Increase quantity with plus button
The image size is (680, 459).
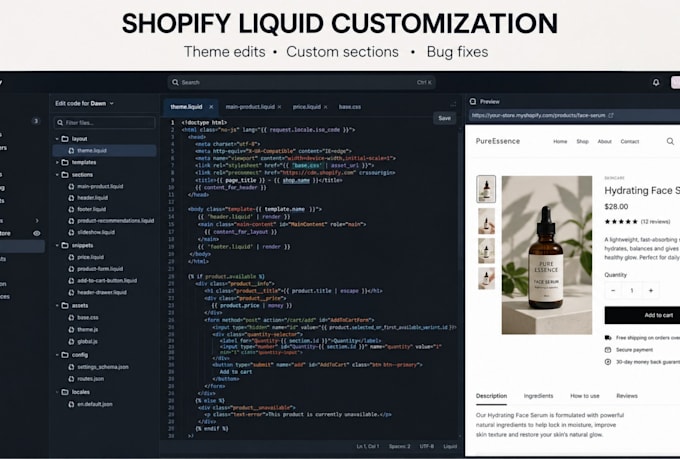[651, 291]
